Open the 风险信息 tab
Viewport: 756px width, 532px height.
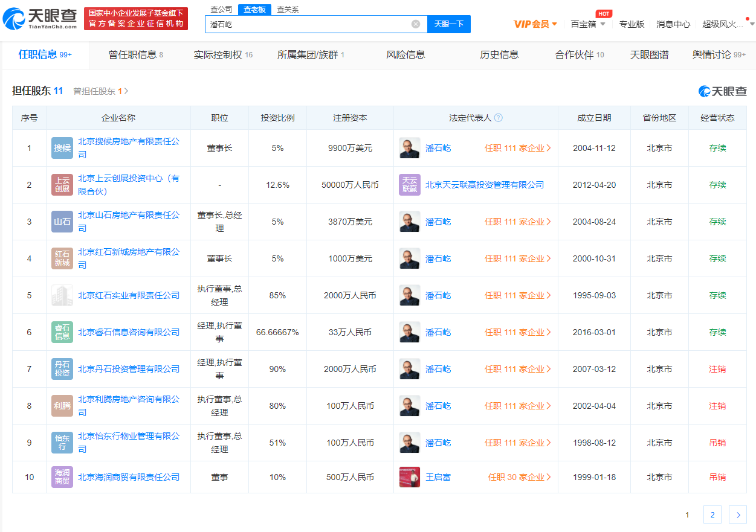pos(405,55)
